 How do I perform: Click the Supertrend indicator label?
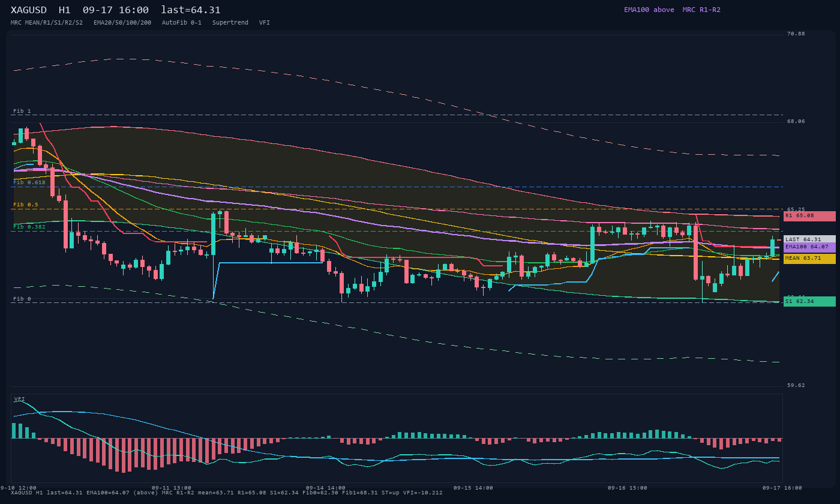click(230, 23)
